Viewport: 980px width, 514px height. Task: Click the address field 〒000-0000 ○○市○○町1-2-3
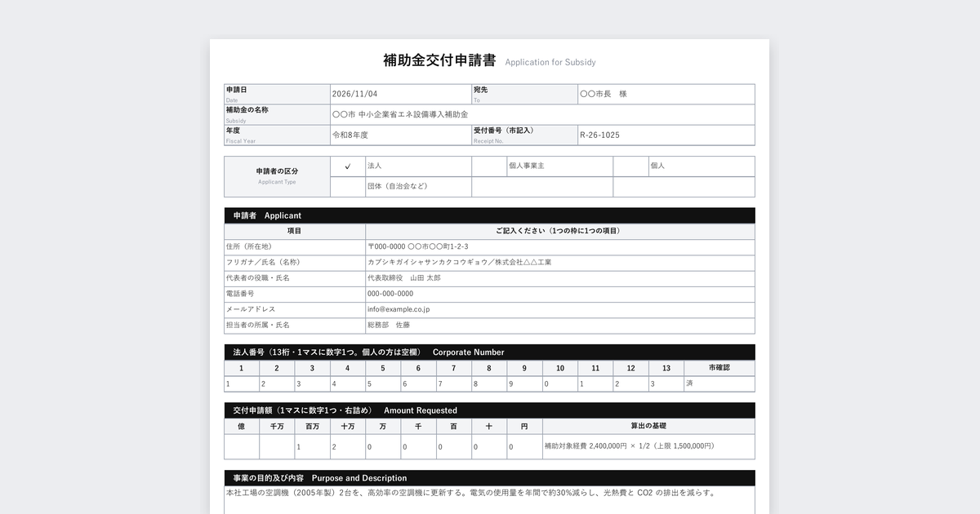click(x=560, y=246)
